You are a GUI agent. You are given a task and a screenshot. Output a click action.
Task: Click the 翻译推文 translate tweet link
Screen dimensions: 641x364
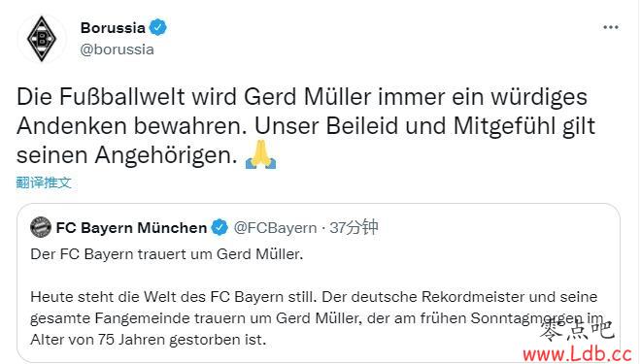(44, 182)
